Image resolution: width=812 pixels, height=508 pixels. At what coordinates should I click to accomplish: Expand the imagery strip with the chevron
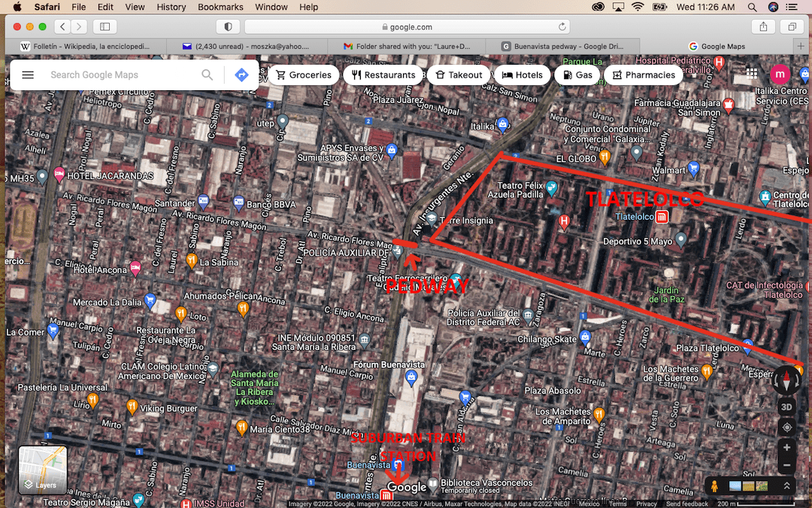pyautogui.click(x=786, y=485)
